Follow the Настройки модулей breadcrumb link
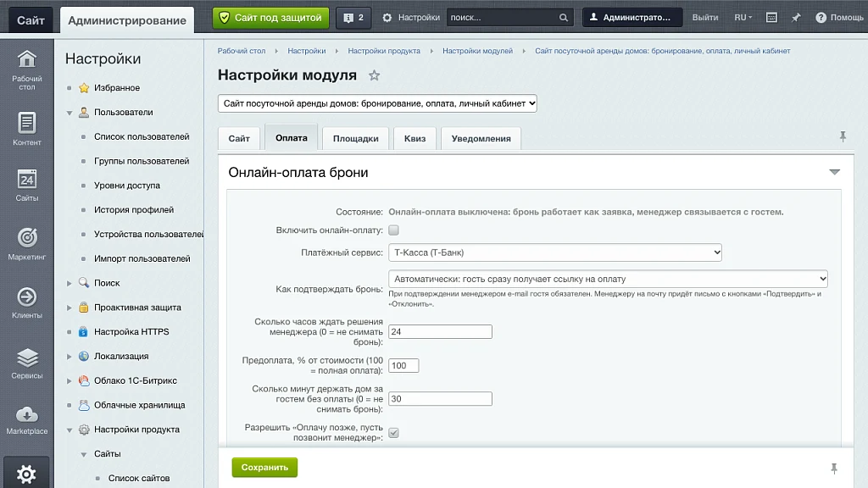The image size is (868, 488). pyautogui.click(x=478, y=51)
